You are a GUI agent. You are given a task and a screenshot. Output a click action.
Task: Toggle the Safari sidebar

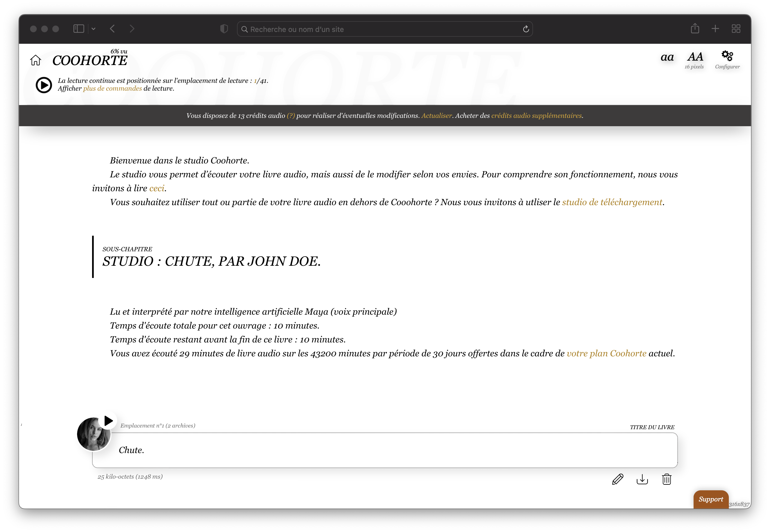pyautogui.click(x=79, y=29)
